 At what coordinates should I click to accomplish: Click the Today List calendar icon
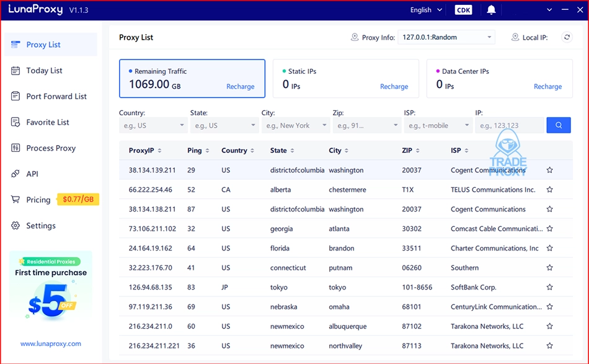15,71
